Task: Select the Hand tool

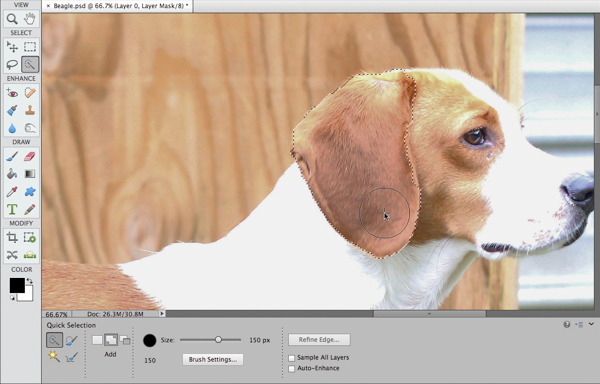Action: click(x=30, y=19)
